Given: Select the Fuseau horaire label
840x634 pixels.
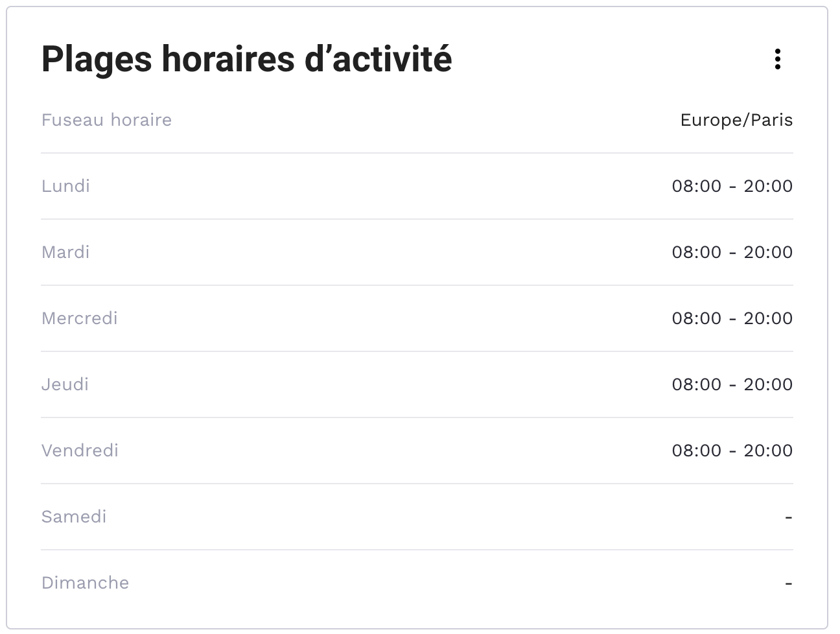Looking at the screenshot, I should coord(106,120).
